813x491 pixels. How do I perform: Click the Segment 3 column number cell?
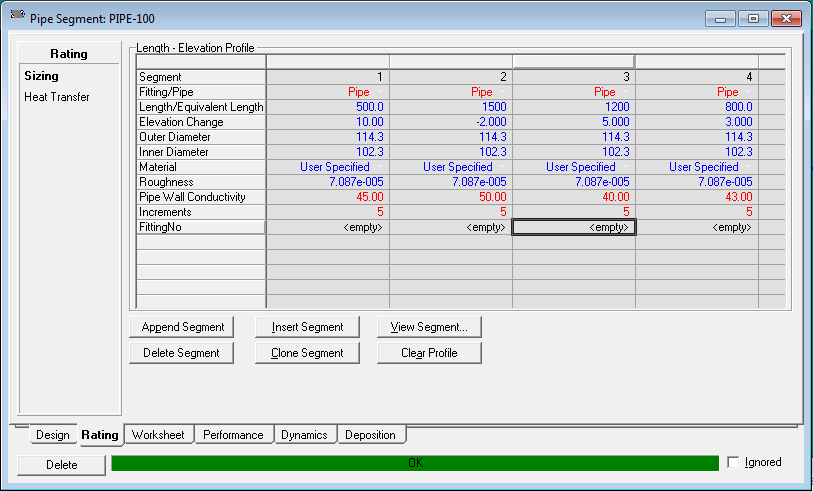click(574, 77)
